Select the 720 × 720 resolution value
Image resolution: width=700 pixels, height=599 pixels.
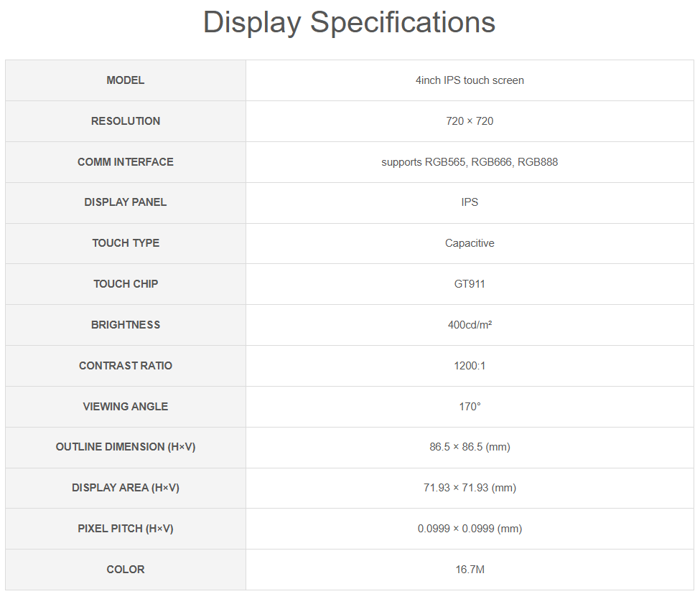(x=470, y=121)
